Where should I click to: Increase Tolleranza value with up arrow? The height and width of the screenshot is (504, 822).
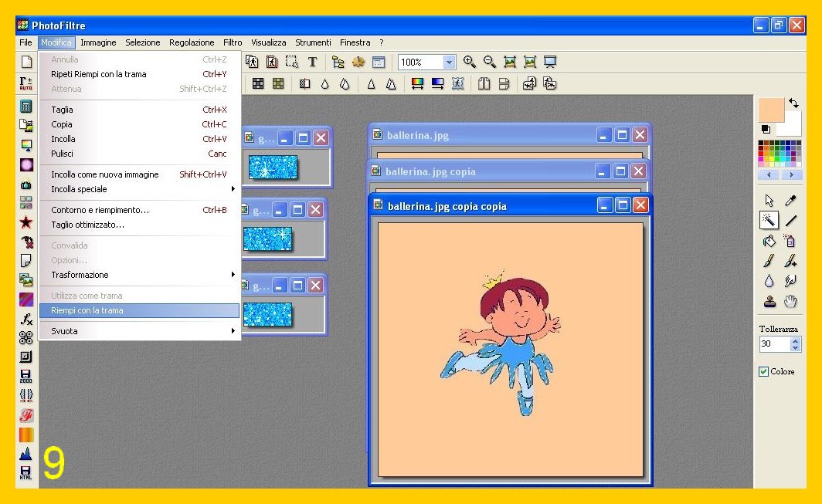796,340
